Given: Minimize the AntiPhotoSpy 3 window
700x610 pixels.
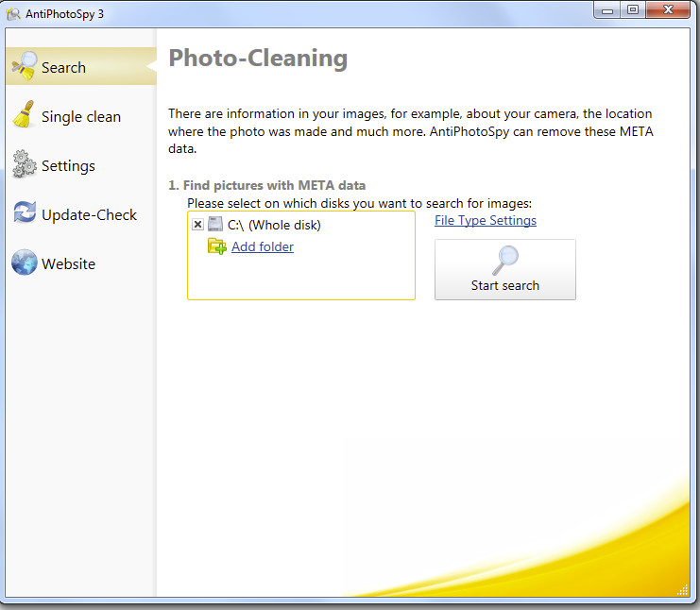Looking at the screenshot, I should coord(606,10).
